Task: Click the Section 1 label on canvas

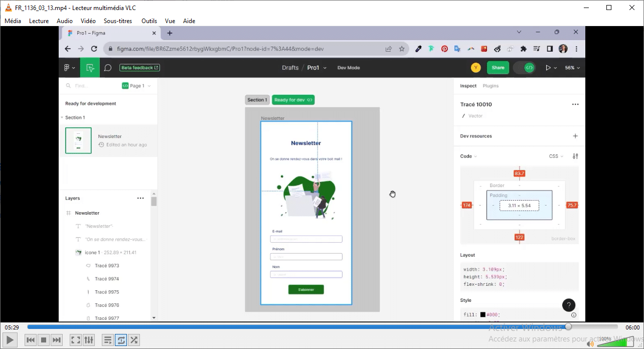Action: (x=257, y=100)
